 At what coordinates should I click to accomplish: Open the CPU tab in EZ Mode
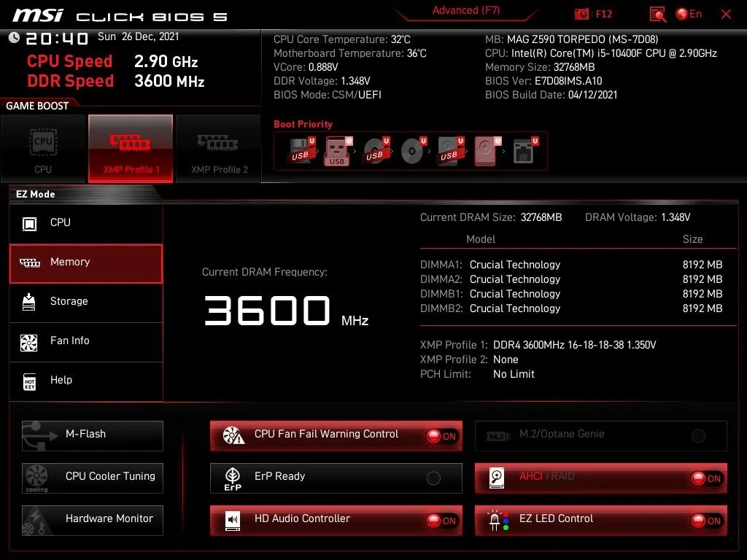[x=86, y=223]
